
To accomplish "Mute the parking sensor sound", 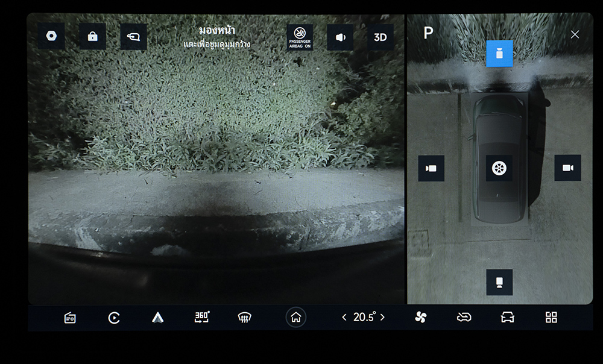I will pyautogui.click(x=340, y=37).
